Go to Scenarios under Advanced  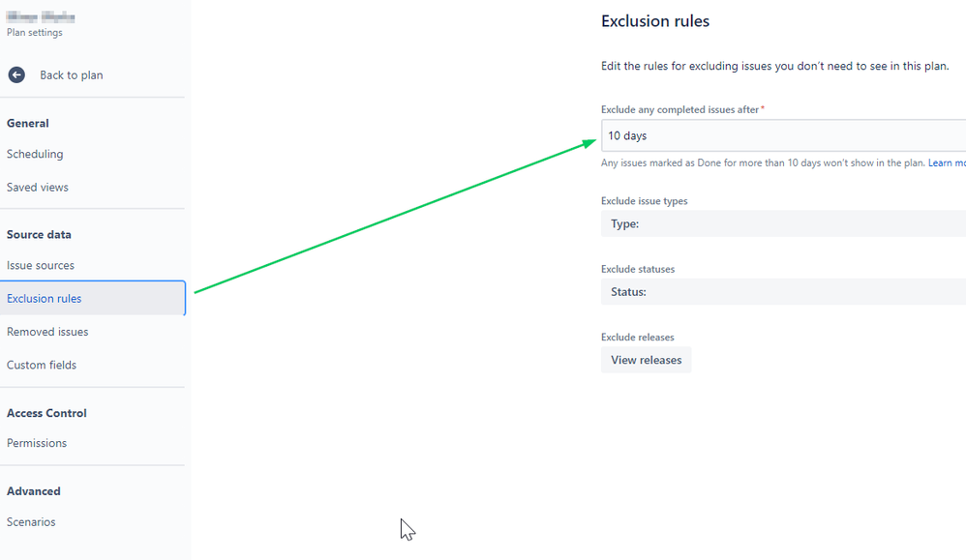[31, 522]
